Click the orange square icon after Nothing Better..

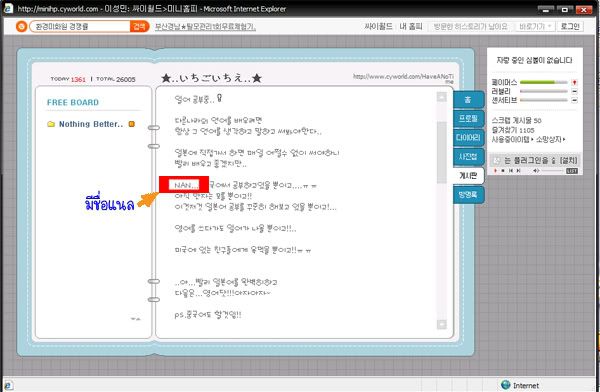pos(132,124)
